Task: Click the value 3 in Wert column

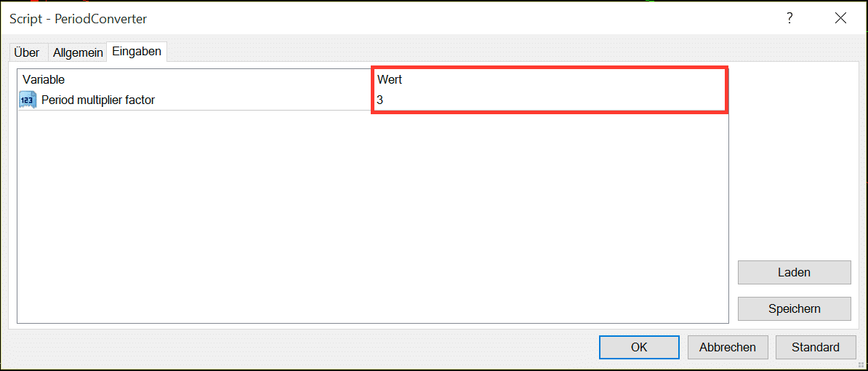Action: [379, 100]
